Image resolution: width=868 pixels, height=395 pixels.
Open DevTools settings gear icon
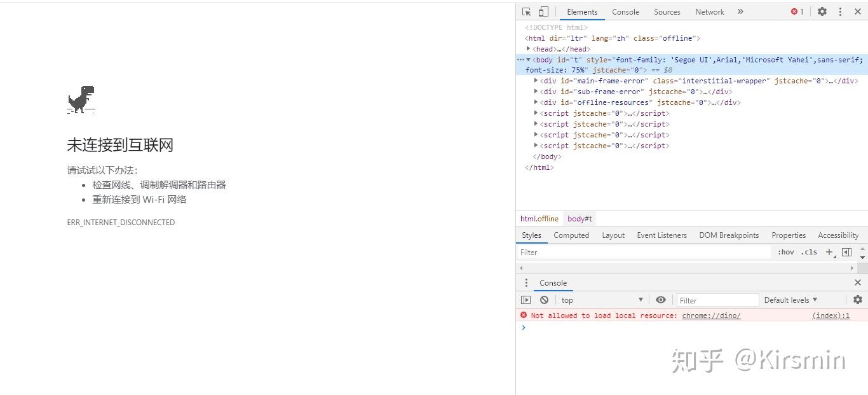[822, 11]
